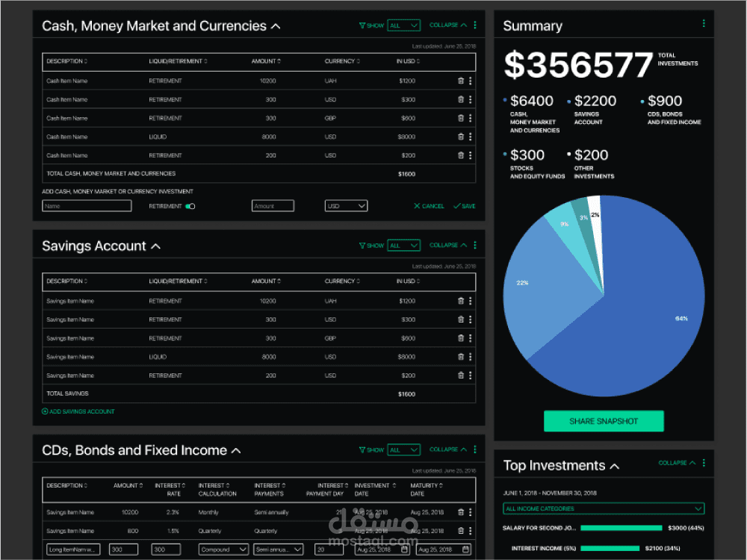The height and width of the screenshot is (560, 747).
Task: Open the maturity date picker calendar icon
Action: (x=466, y=550)
